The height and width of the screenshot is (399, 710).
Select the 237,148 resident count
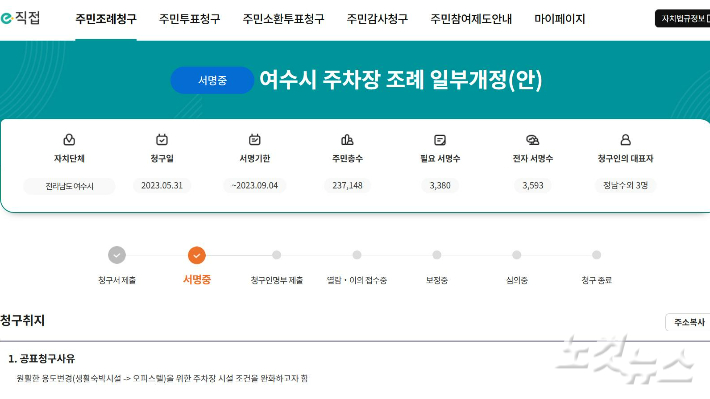click(347, 186)
